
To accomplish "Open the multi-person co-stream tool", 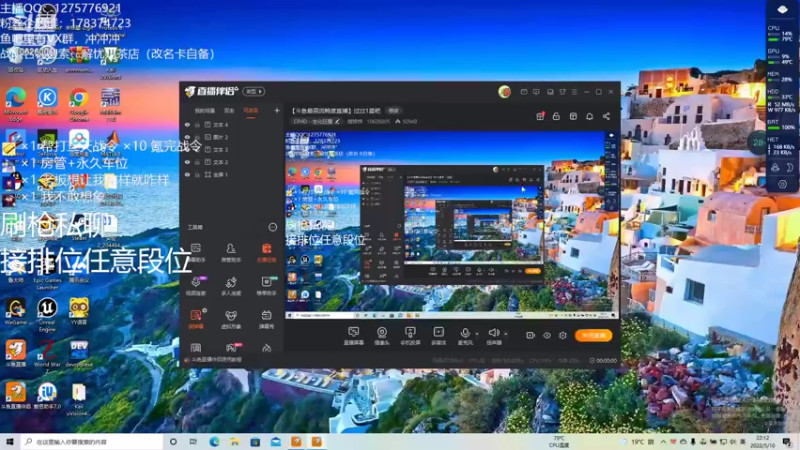I will tap(231, 286).
